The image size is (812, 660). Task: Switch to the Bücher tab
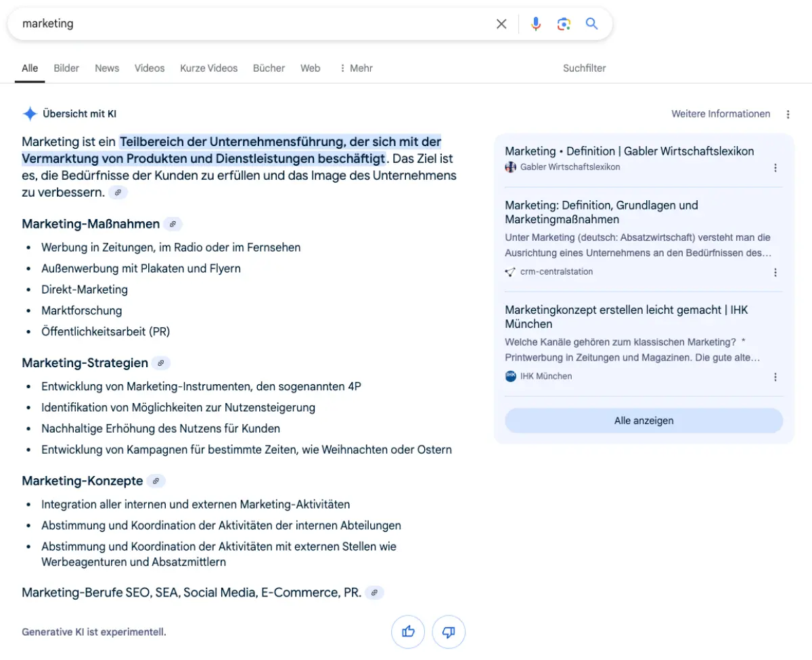coord(269,68)
